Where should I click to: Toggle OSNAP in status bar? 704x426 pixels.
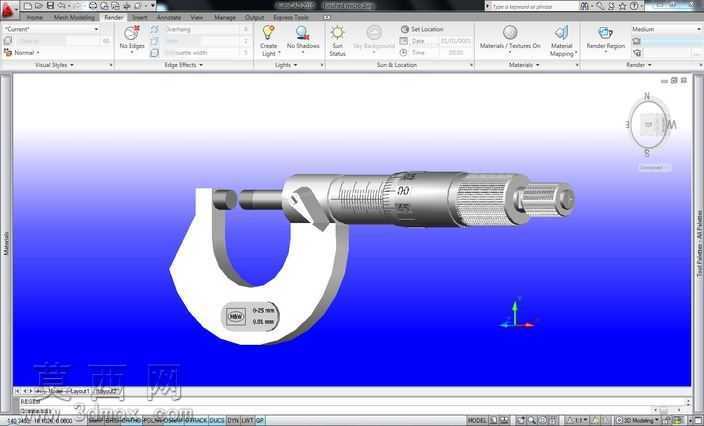pos(172,421)
